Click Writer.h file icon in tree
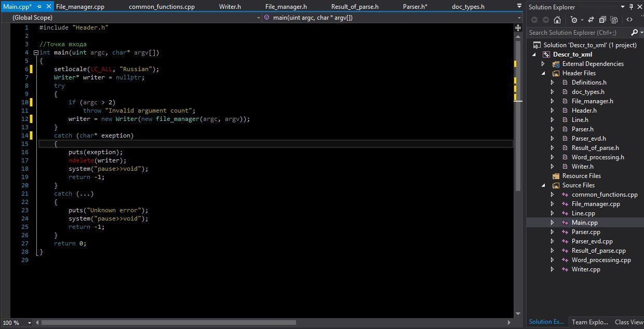Screen dimensions: 644x329 (565, 167)
